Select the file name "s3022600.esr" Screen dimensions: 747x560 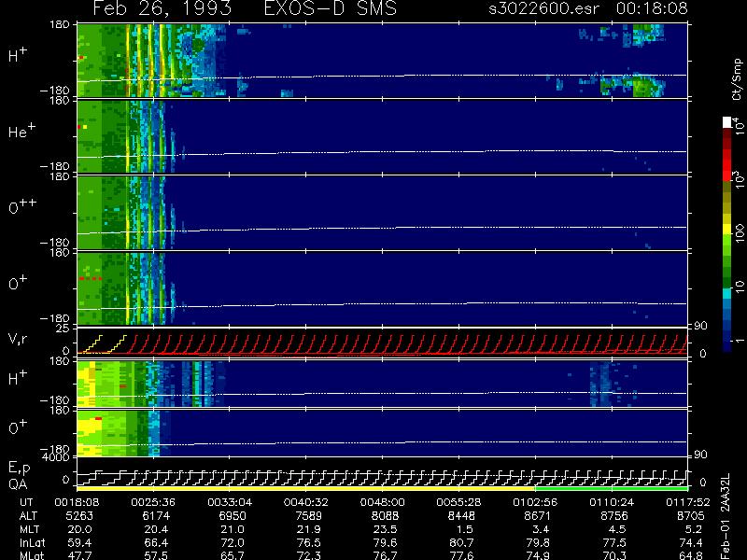tap(543, 8)
